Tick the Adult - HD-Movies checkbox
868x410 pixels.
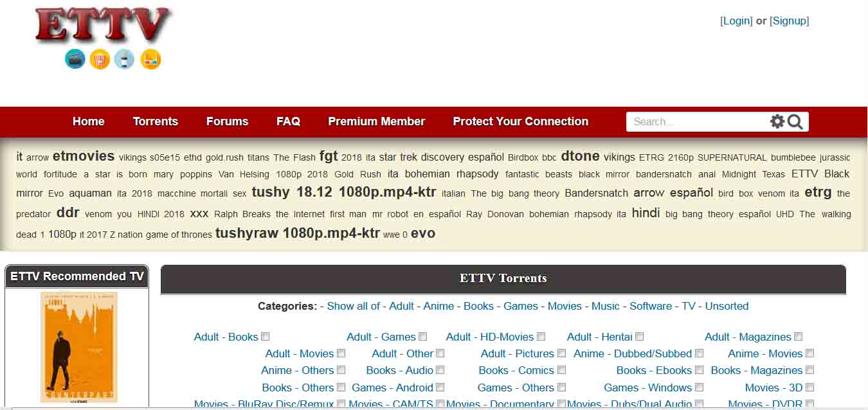pyautogui.click(x=541, y=337)
